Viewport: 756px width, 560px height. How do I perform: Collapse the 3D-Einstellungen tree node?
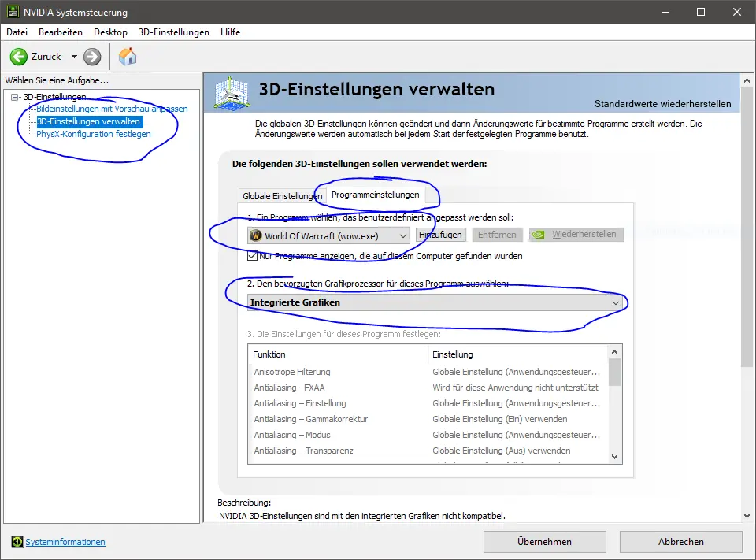tap(14, 97)
